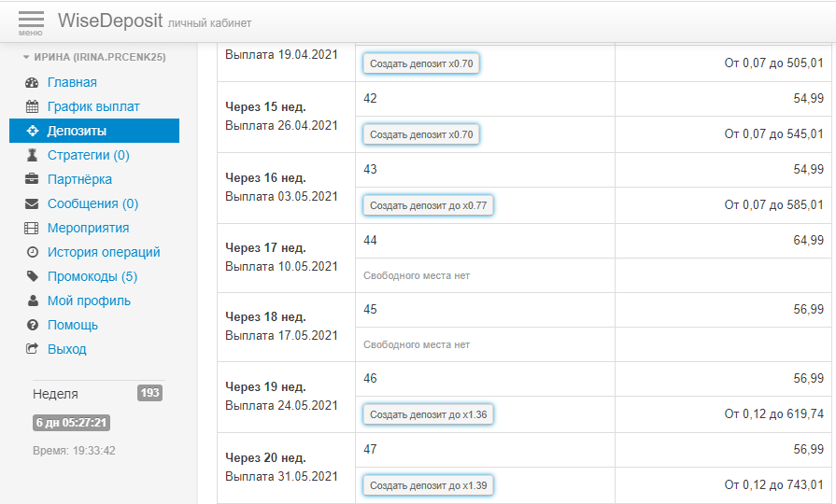Click the Промокоды tag icon
This screenshot has height=504, width=836.
pos(32,277)
